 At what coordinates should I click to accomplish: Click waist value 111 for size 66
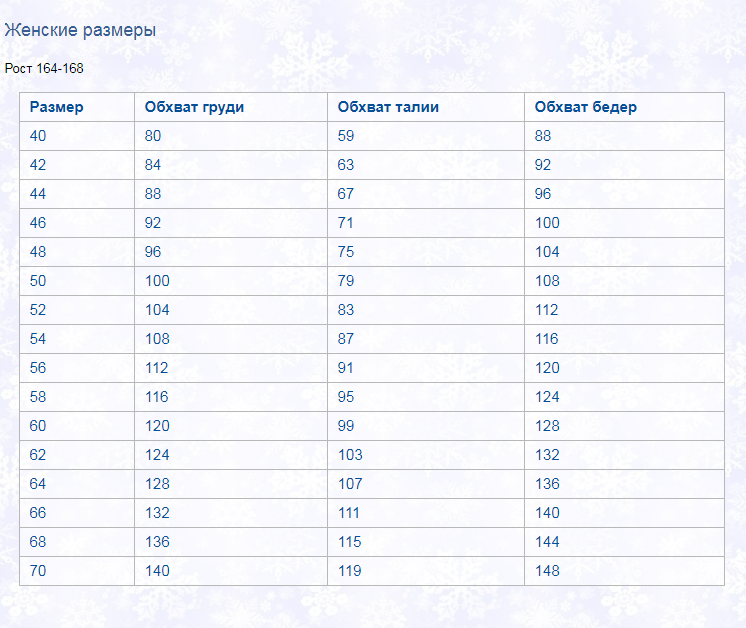(348, 513)
